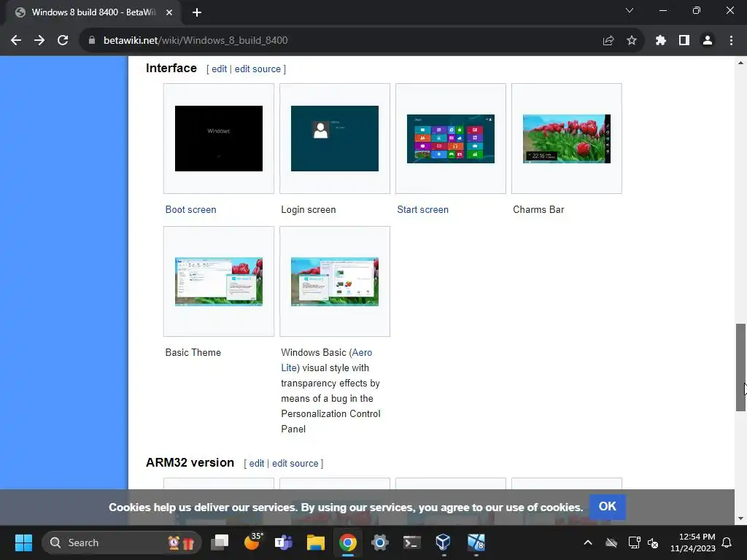Viewport: 747px width, 560px height.
Task: Open the Login screen thumbnail
Action: 335,139
